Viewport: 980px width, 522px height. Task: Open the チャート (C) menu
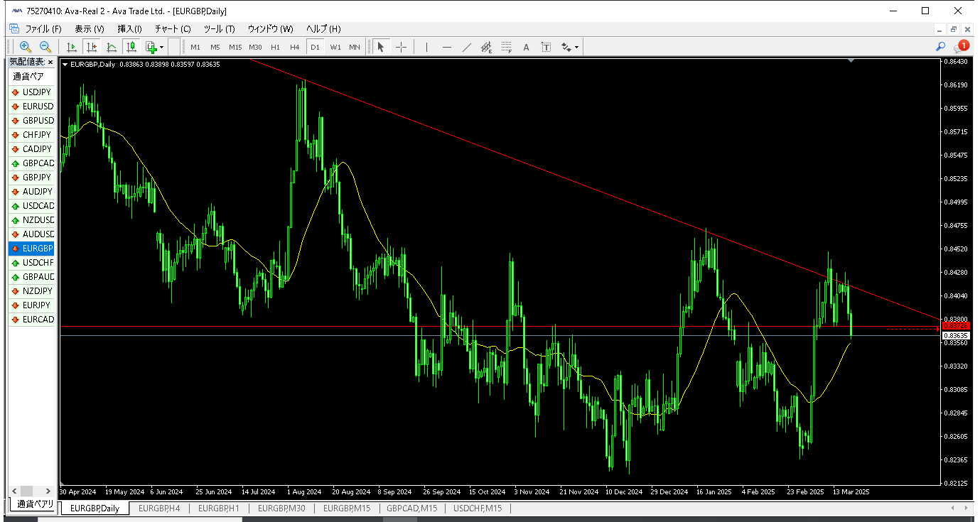[173, 29]
